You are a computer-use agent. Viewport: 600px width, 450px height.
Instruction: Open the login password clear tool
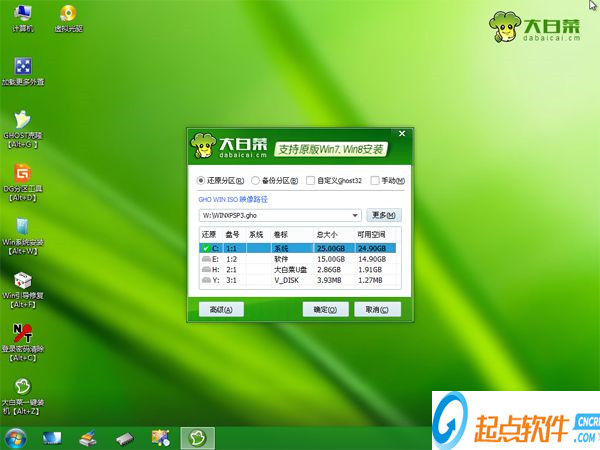(x=23, y=342)
